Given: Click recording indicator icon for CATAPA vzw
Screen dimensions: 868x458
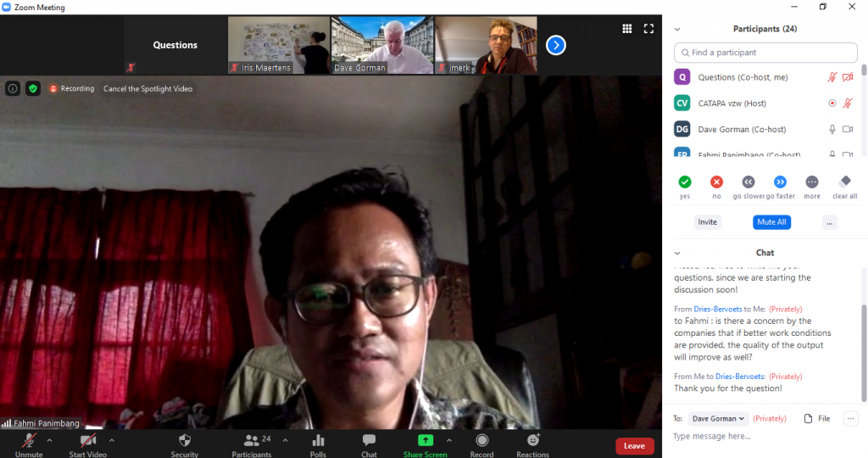Looking at the screenshot, I should [832, 103].
